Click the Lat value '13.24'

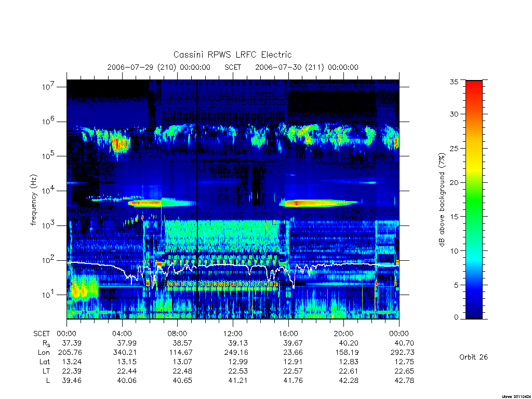(x=72, y=362)
